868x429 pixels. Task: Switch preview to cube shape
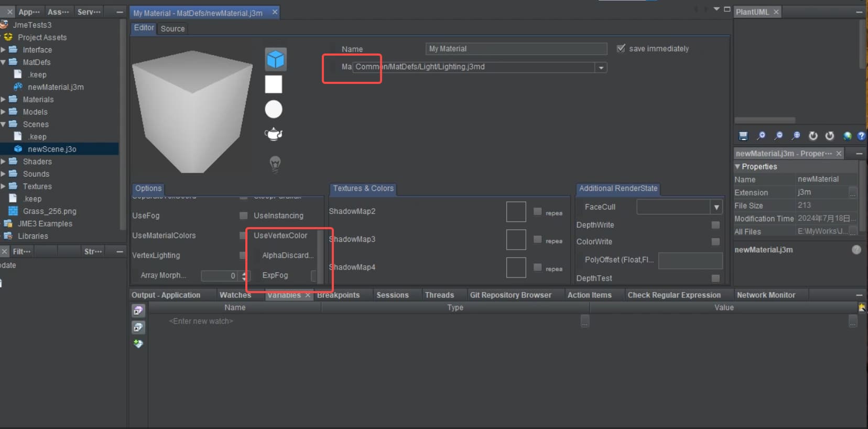(x=275, y=59)
